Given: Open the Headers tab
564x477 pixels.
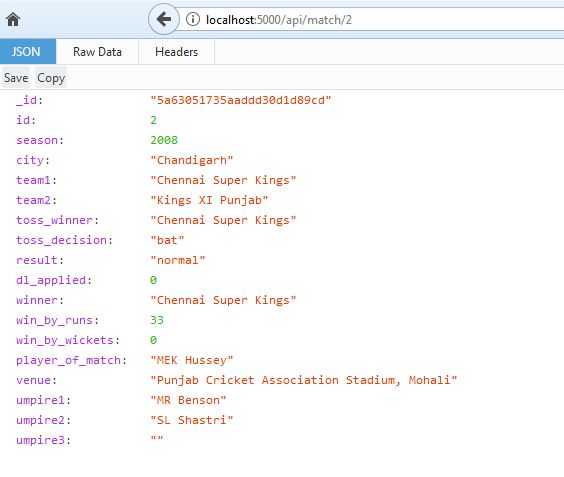Looking at the screenshot, I should click(177, 52).
